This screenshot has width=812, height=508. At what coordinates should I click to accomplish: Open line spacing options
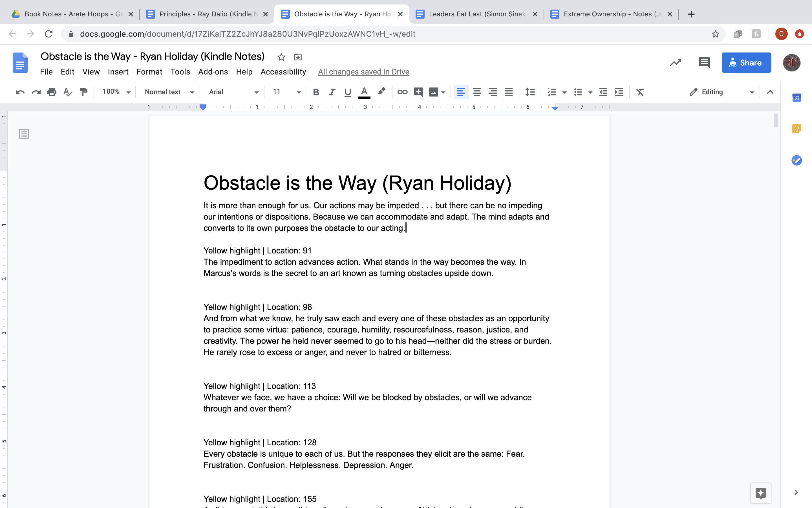tap(530, 92)
